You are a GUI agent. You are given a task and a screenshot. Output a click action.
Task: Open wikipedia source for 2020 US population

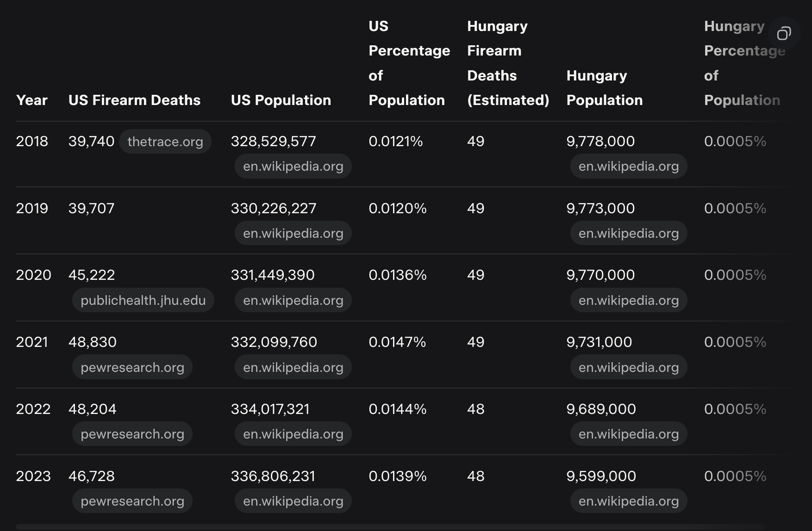coord(293,301)
